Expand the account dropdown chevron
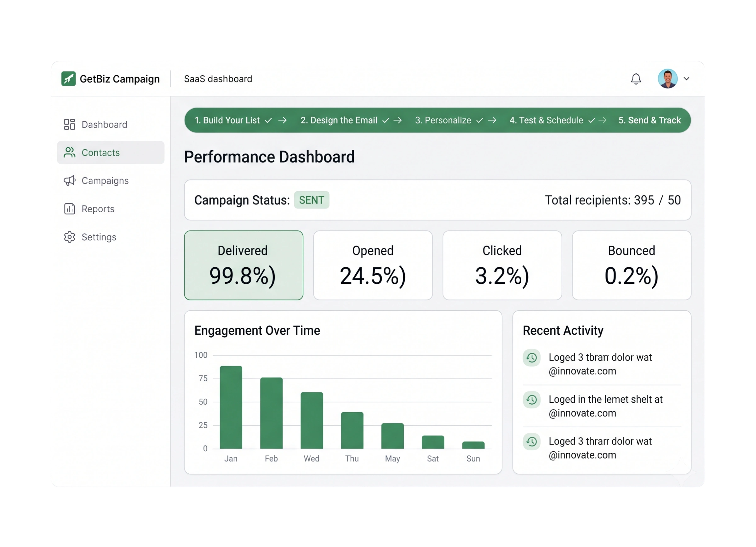 click(686, 79)
